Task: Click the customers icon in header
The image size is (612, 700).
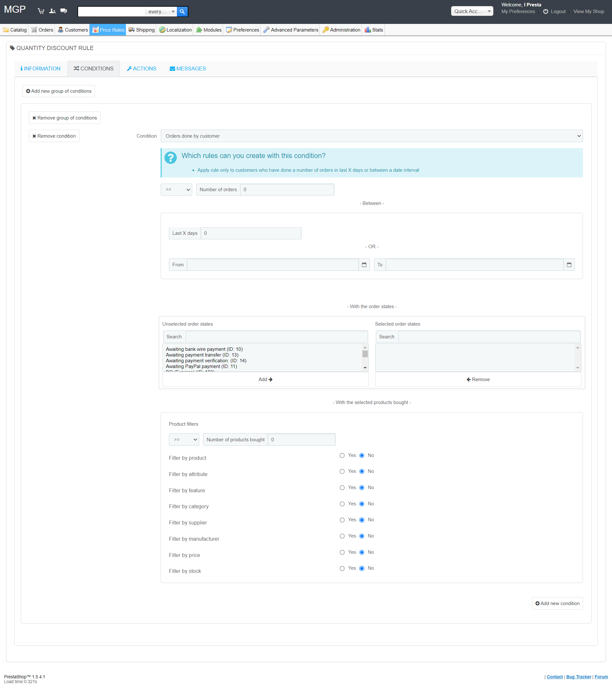Action: click(x=52, y=11)
